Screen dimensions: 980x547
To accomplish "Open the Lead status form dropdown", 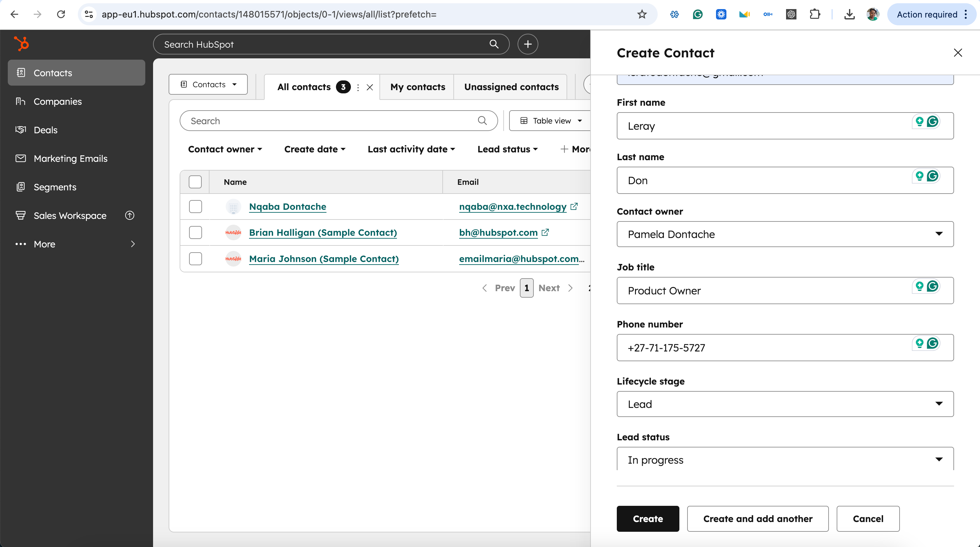I will pos(785,459).
